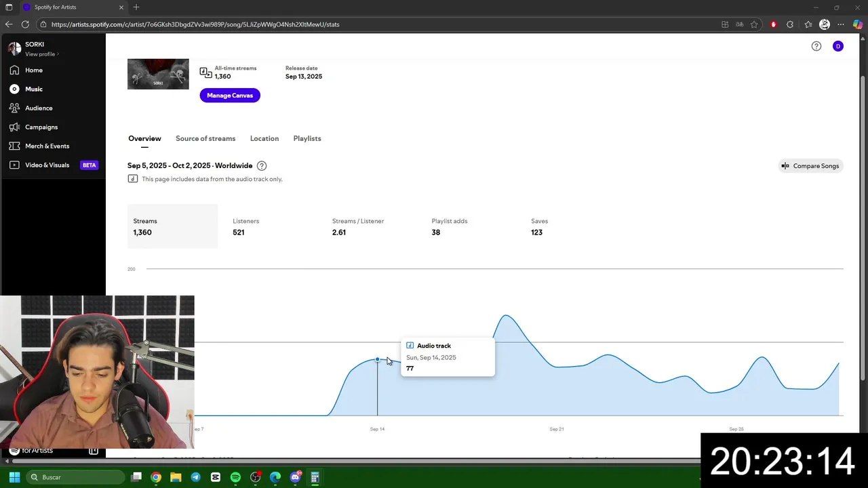Add page to favorites star icon
This screenshot has width=868, height=488.
pos(754,24)
